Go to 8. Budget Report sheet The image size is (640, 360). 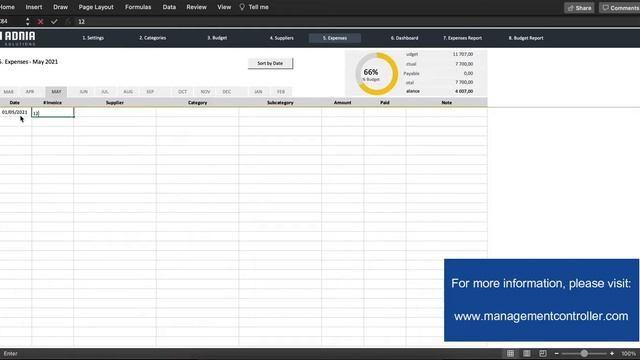click(x=526, y=38)
